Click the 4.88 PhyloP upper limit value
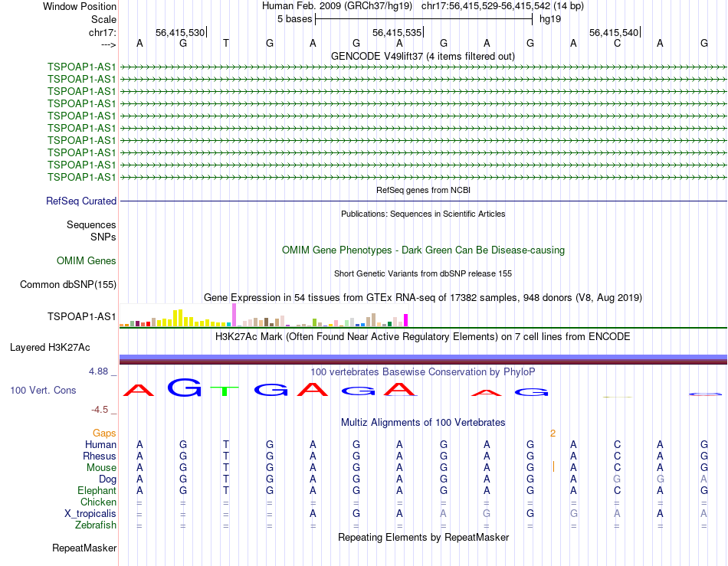The image size is (728, 566). (x=98, y=371)
